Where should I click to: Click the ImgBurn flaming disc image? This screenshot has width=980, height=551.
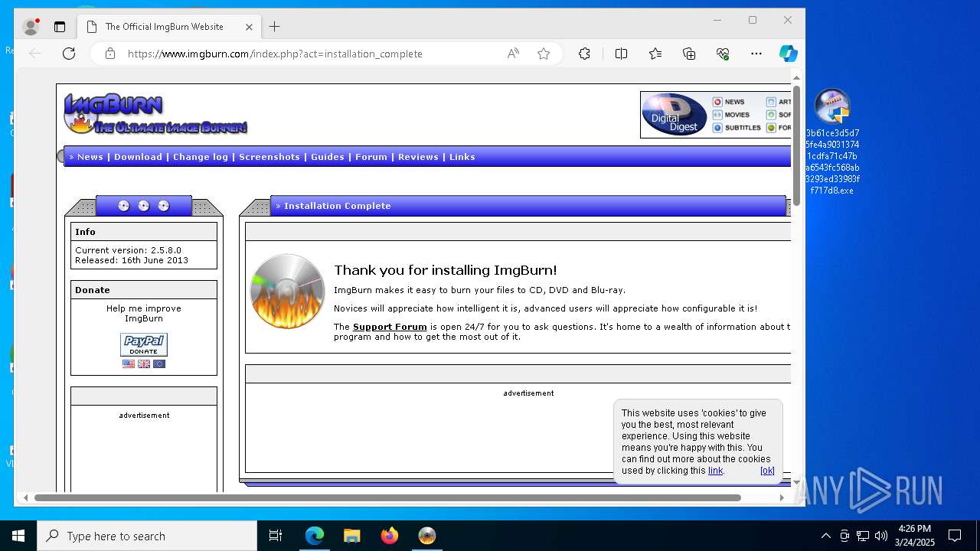pyautogui.click(x=288, y=291)
